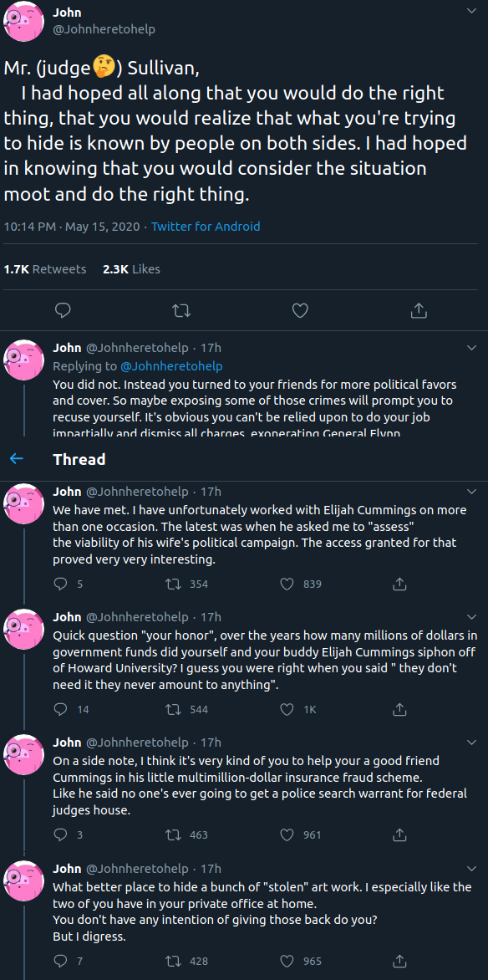Share the Howard University tweet
488x980 pixels.
click(400, 709)
